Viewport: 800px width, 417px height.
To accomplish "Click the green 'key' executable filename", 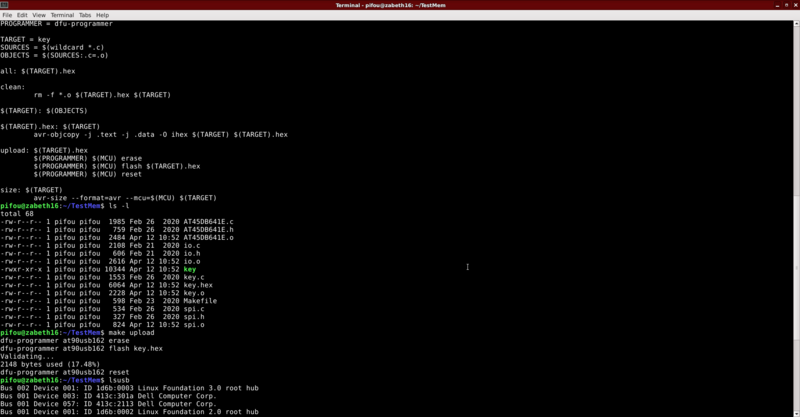I will click(189, 269).
